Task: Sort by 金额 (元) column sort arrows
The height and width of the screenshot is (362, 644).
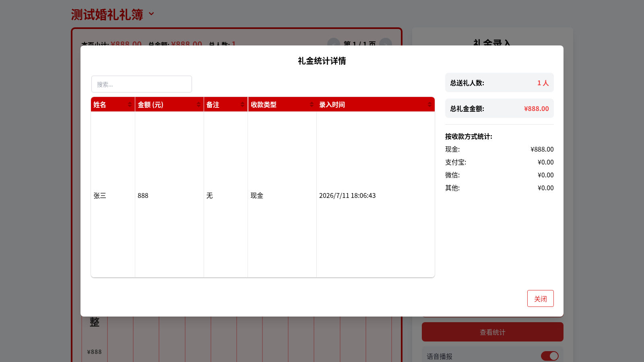Action: 198,105
